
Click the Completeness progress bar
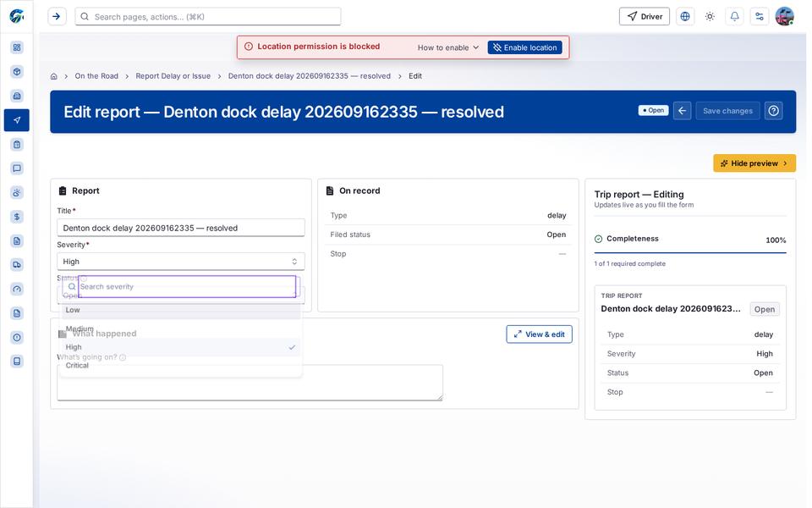click(x=690, y=253)
